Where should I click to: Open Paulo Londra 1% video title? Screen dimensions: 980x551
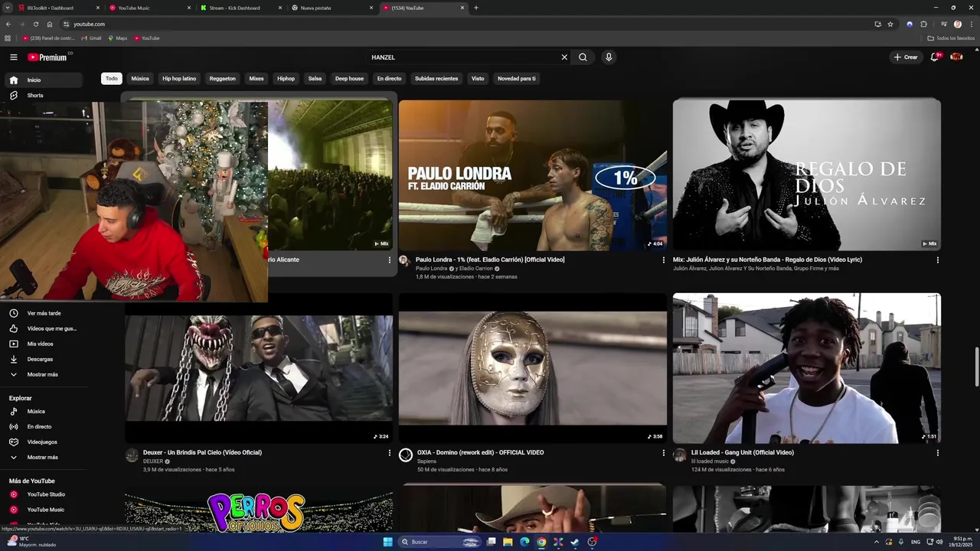point(490,259)
